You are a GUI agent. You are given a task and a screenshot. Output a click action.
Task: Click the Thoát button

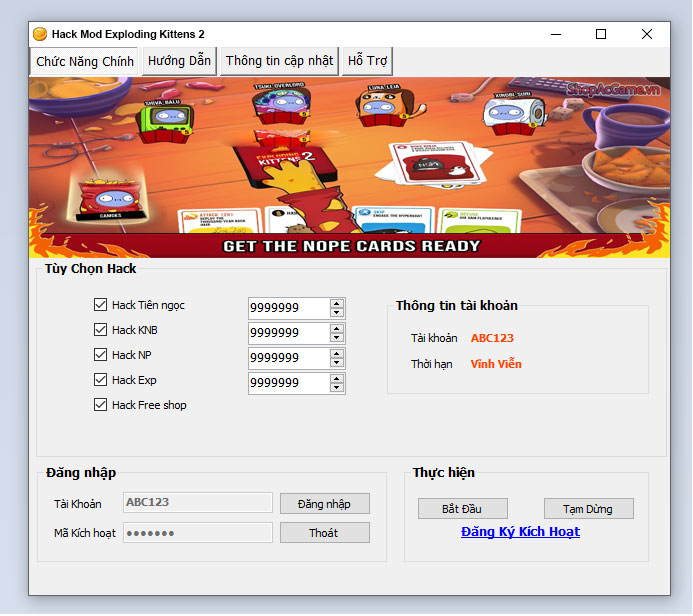coord(325,533)
